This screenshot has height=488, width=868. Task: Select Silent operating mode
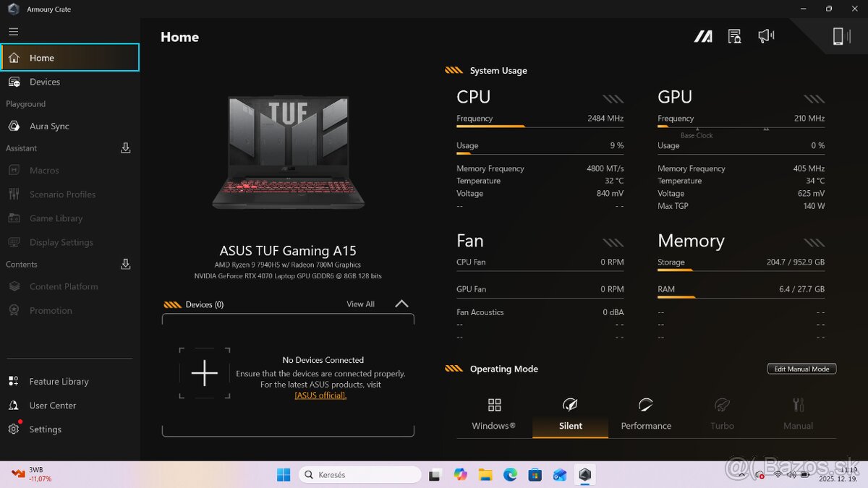coord(570,414)
